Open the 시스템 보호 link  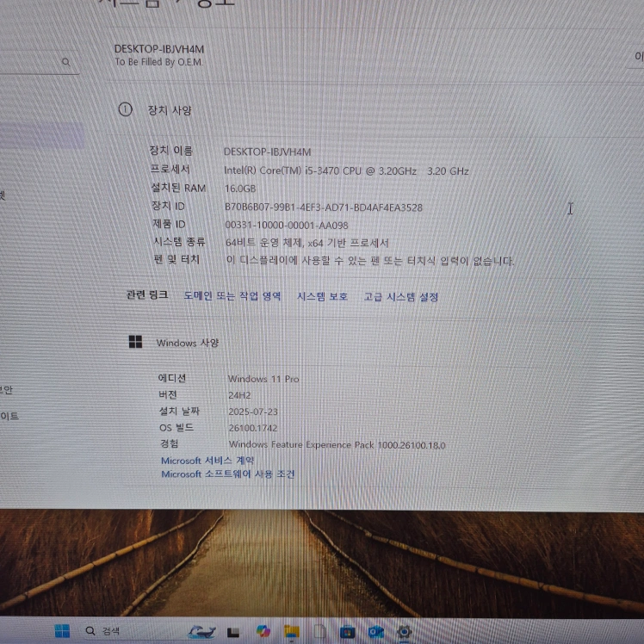pyautogui.click(x=322, y=296)
